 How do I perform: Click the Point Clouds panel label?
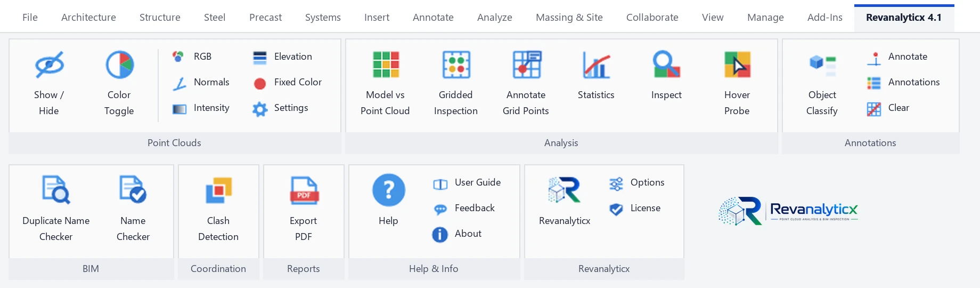(x=175, y=143)
